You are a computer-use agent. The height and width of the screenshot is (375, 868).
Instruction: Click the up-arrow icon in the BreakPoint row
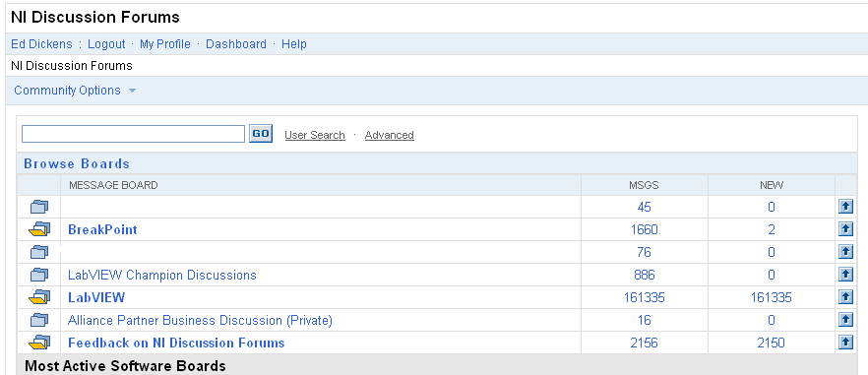pos(845,229)
